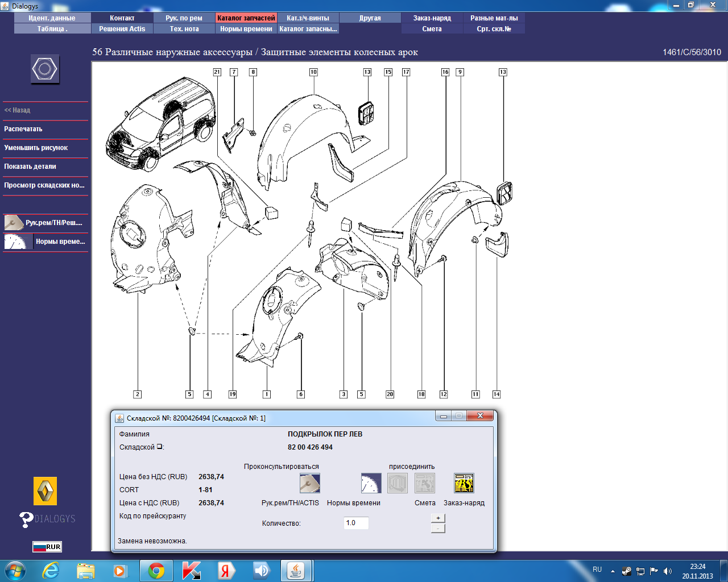Image resolution: width=728 pixels, height=582 pixels.
Task: Open sidebar Нормы време... clock entry
Action: [x=45, y=242]
